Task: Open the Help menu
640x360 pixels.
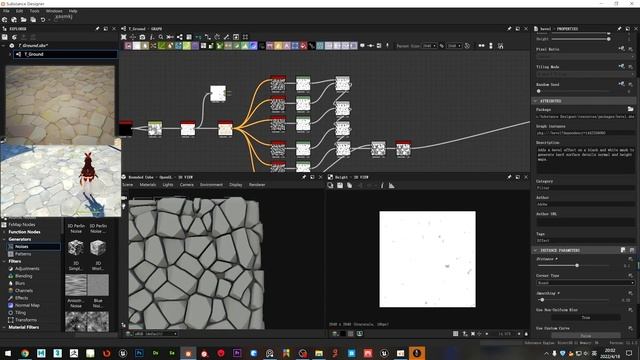Action: pyautogui.click(x=73, y=11)
